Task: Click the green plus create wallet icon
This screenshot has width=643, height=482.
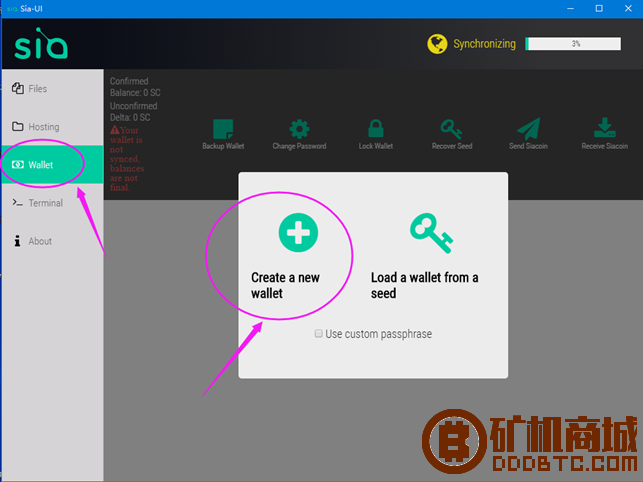Action: click(298, 233)
